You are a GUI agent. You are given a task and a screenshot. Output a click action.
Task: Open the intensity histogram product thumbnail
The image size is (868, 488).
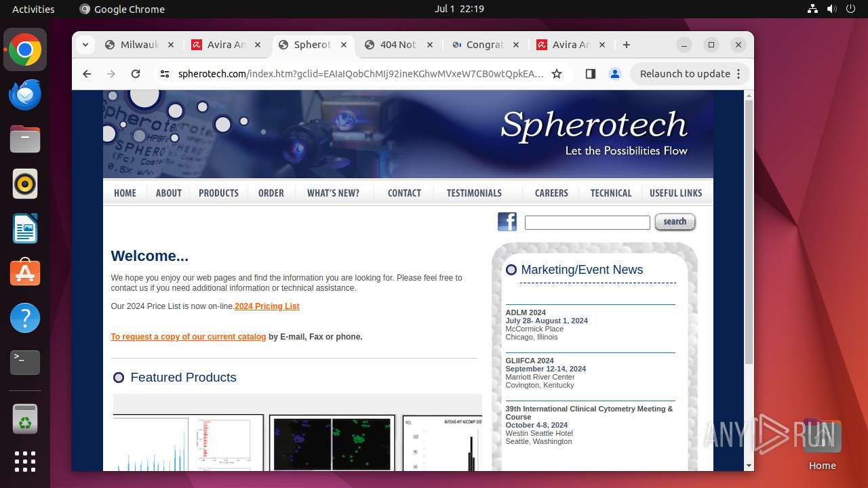coord(442,443)
